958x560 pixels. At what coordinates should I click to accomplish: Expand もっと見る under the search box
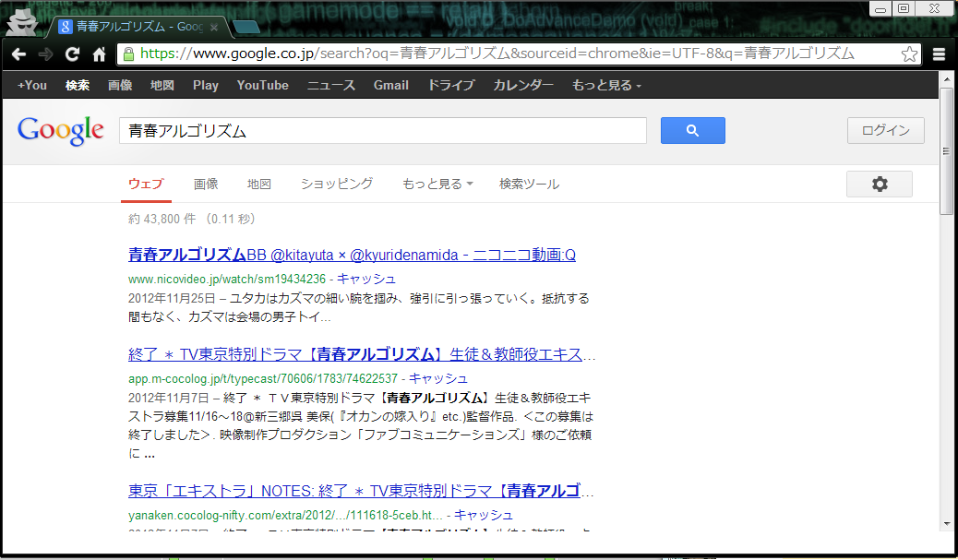point(437,184)
